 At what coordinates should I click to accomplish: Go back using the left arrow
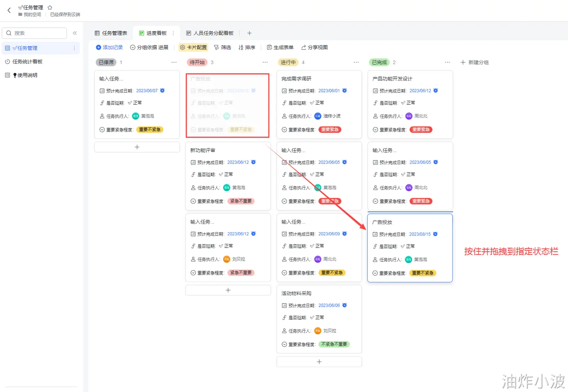point(9,11)
